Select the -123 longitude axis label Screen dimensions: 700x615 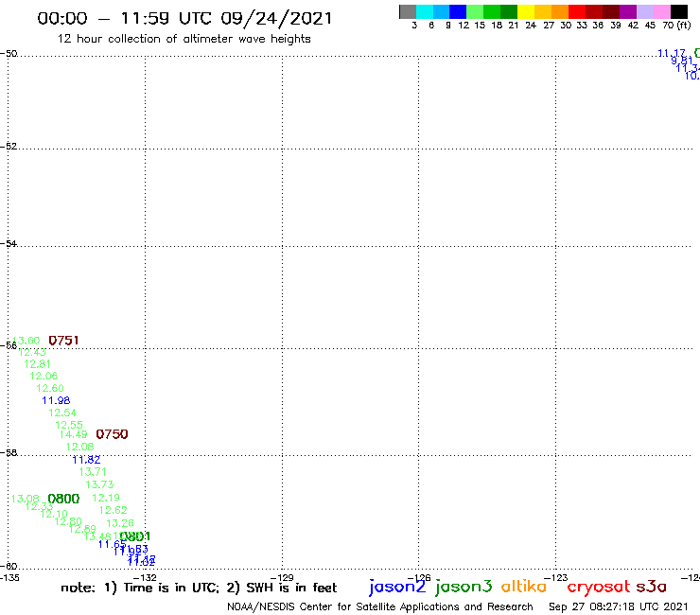(x=556, y=577)
